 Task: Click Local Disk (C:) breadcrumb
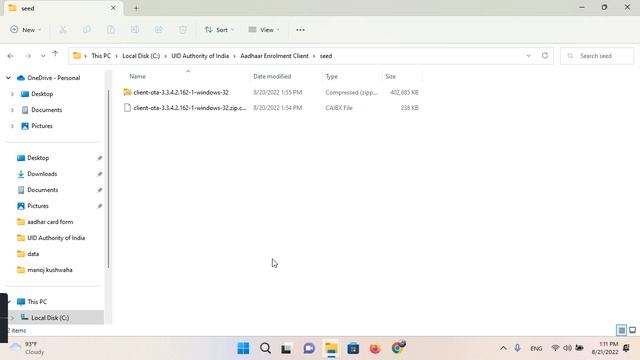[141, 56]
